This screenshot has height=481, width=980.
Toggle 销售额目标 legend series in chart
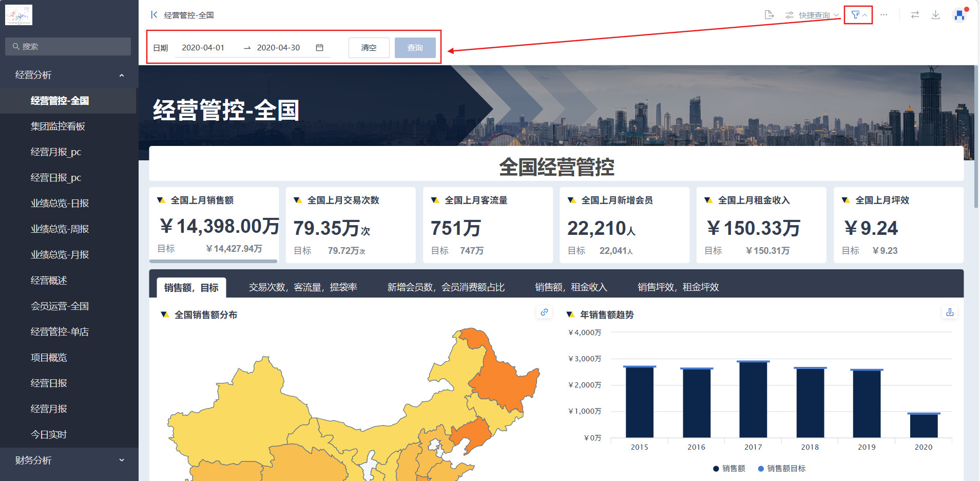click(x=781, y=468)
